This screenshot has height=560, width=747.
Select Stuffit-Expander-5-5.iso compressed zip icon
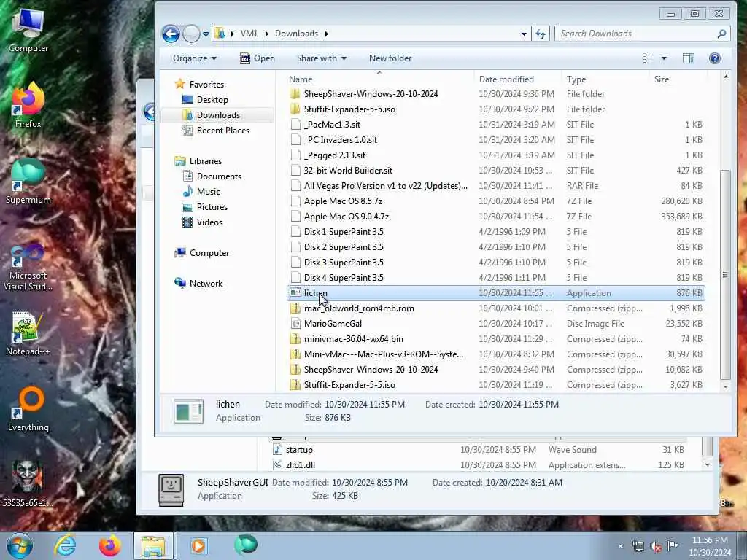(x=295, y=385)
